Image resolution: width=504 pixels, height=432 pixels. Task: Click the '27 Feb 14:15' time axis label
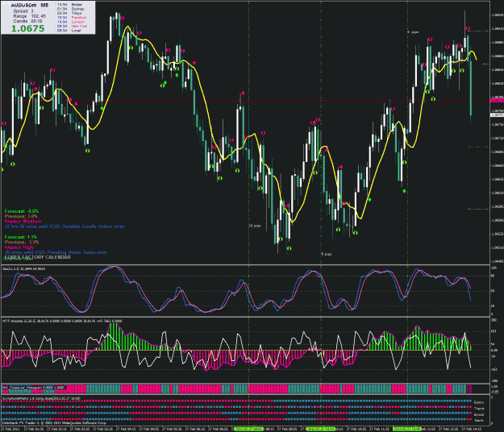coord(472,429)
